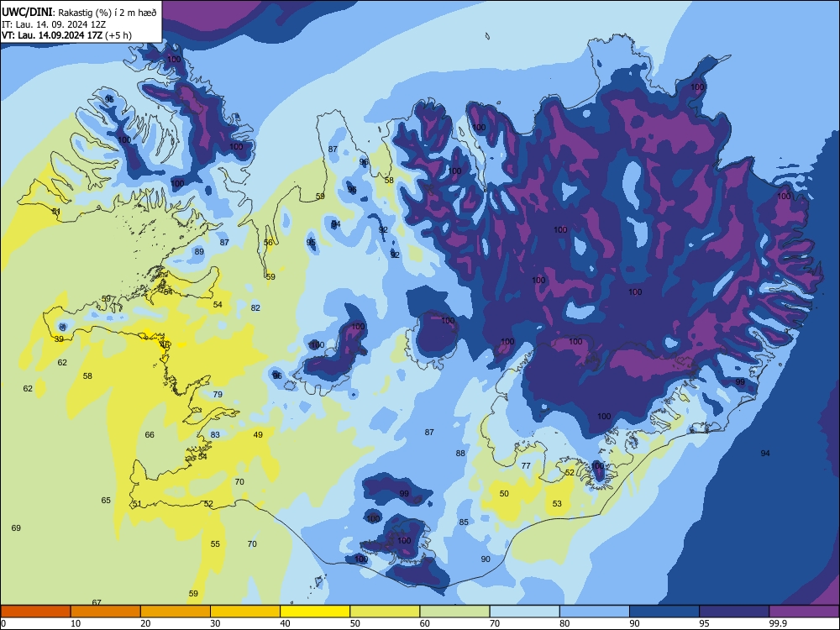This screenshot has height=630, width=840.
Task: Click the map value "88"
Action: point(460,454)
